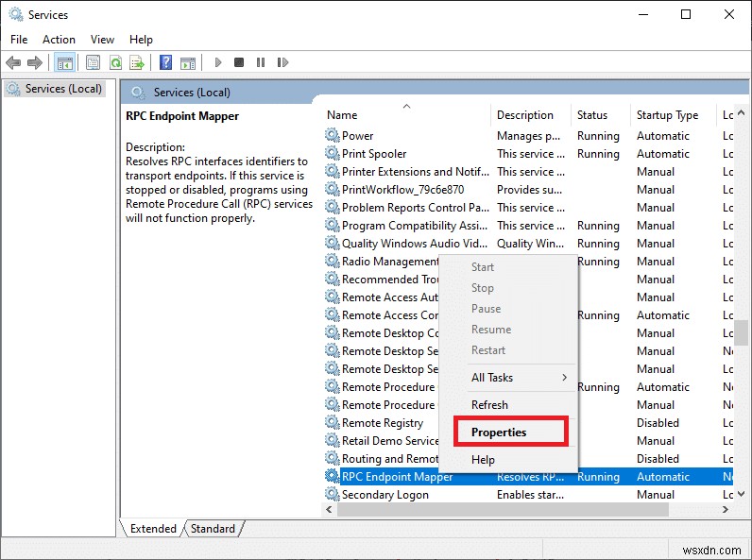This screenshot has height=560, width=752.
Task: Expand All Tasks submenu in context menu
Action: coord(508,378)
